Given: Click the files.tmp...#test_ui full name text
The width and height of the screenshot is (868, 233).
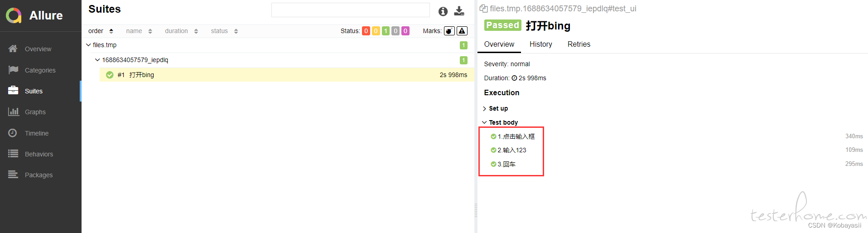Looking at the screenshot, I should pos(563,8).
